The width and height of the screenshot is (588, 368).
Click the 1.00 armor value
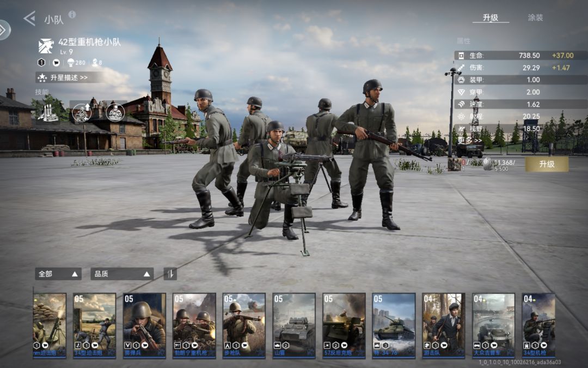533,80
